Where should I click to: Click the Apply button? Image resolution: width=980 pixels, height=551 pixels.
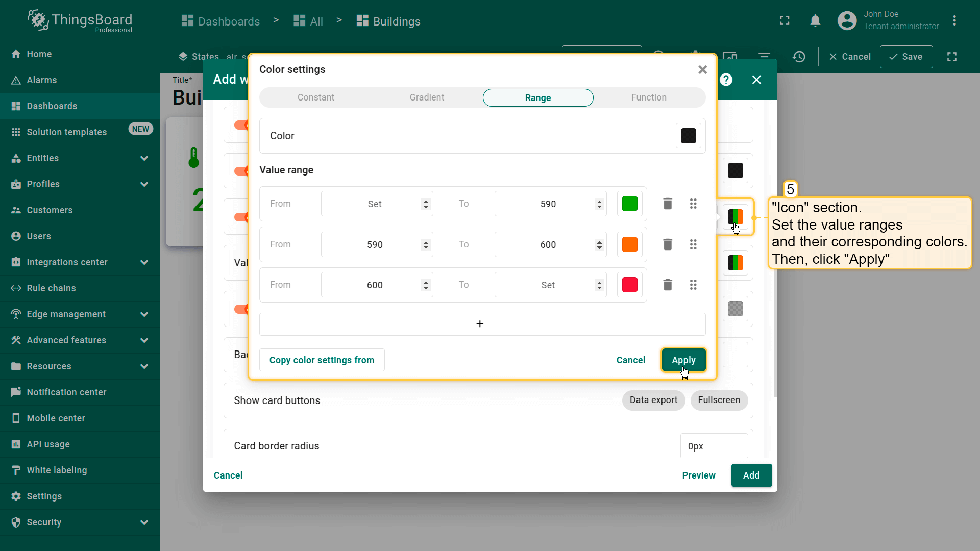click(683, 360)
